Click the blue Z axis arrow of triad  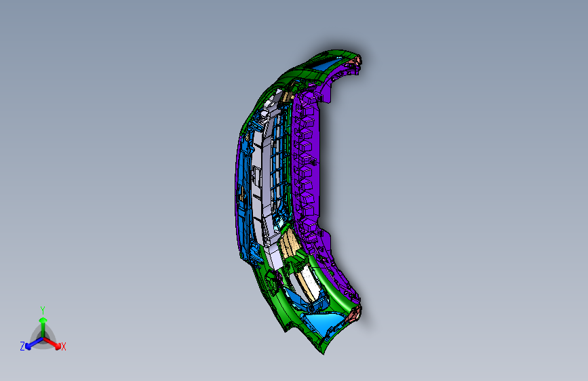tap(34, 343)
